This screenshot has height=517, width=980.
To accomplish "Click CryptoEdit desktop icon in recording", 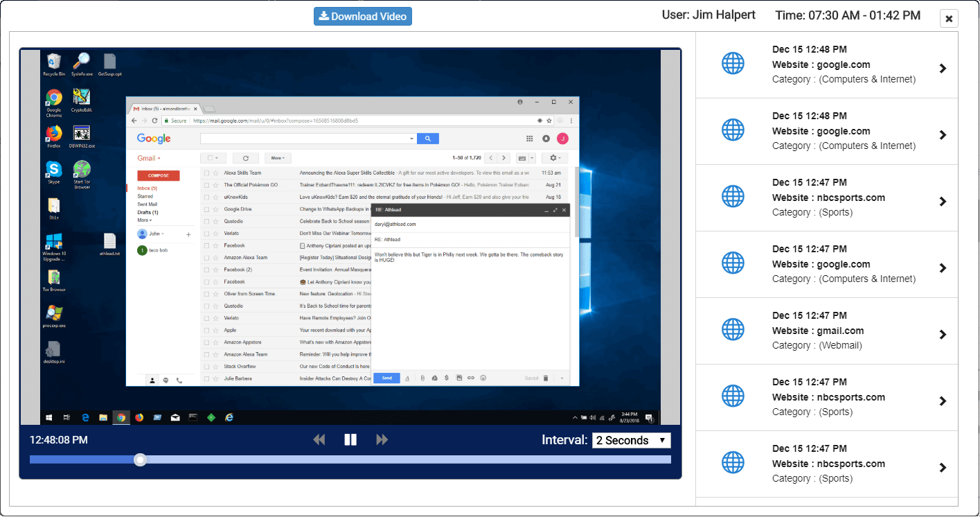I will [82, 99].
